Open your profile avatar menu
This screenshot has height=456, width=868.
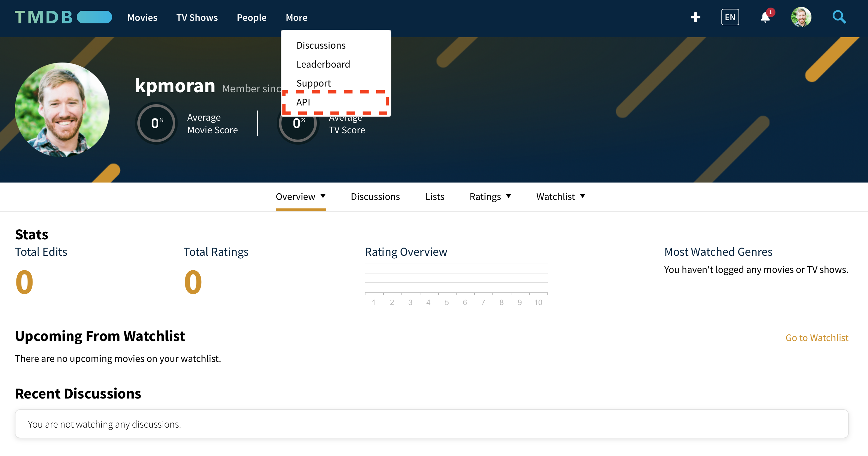(801, 17)
